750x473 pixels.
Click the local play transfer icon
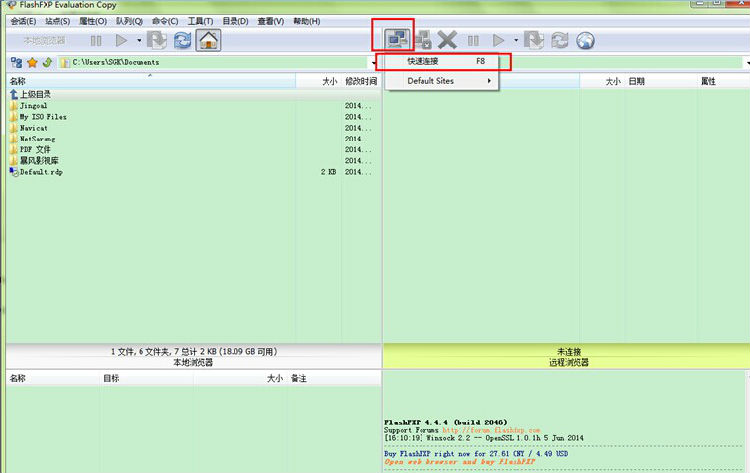[121, 41]
